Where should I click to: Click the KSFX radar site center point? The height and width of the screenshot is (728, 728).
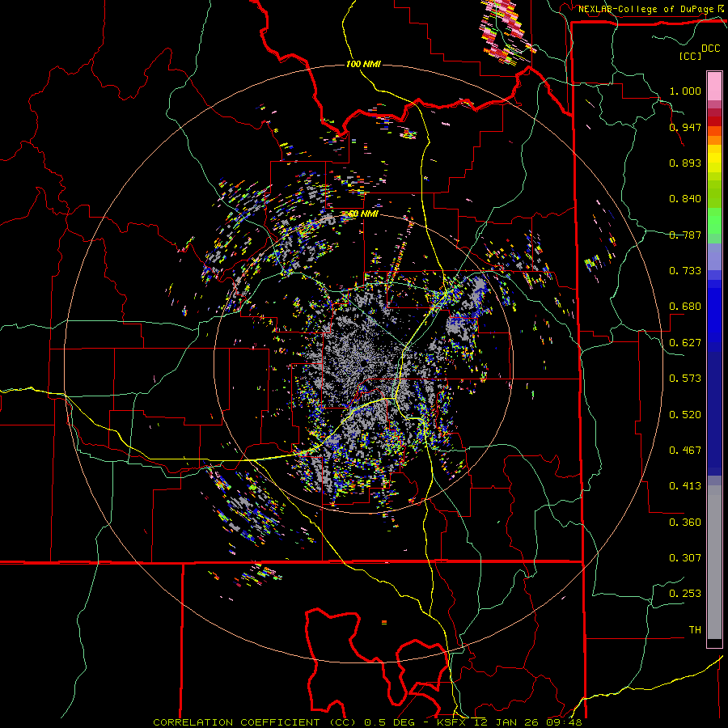[363, 363]
